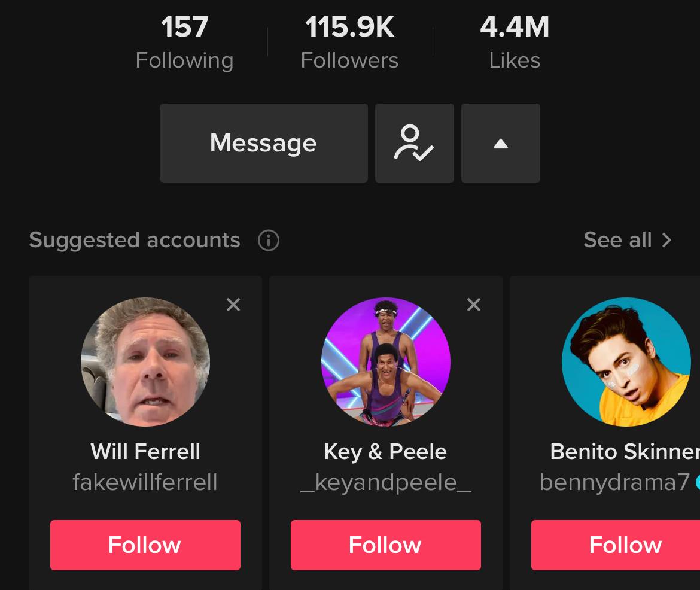Click the person-check friends icon beside Message
The width and height of the screenshot is (700, 590).
[415, 142]
